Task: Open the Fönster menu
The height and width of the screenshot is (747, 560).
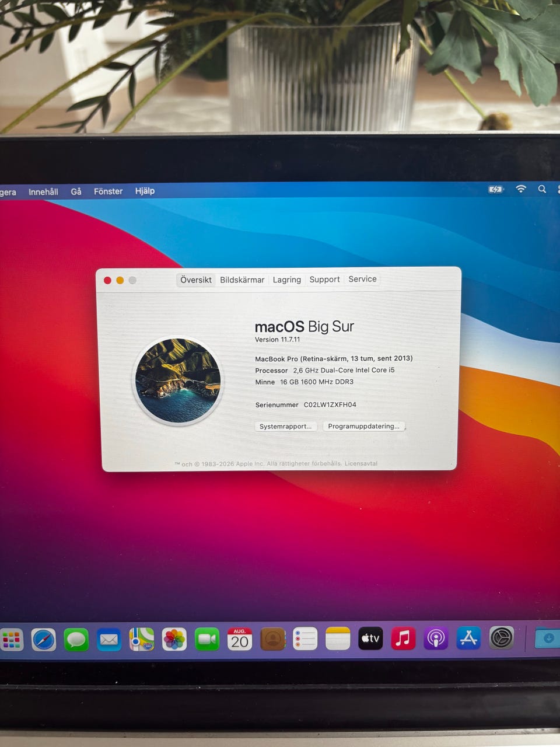Action: coord(108,191)
